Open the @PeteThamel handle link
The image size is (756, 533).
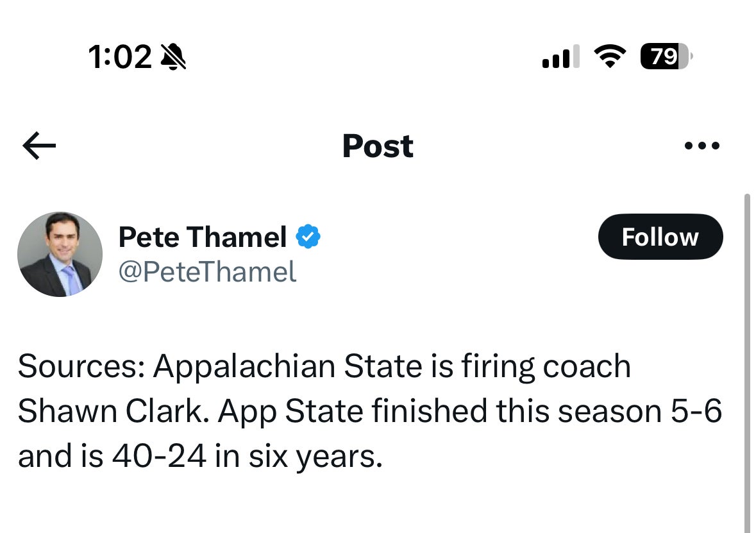(x=206, y=272)
